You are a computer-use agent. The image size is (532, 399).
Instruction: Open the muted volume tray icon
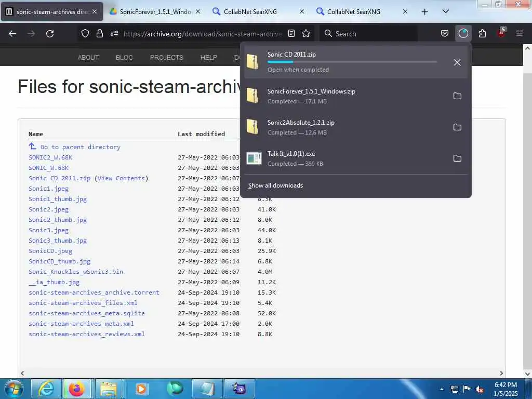(480, 390)
